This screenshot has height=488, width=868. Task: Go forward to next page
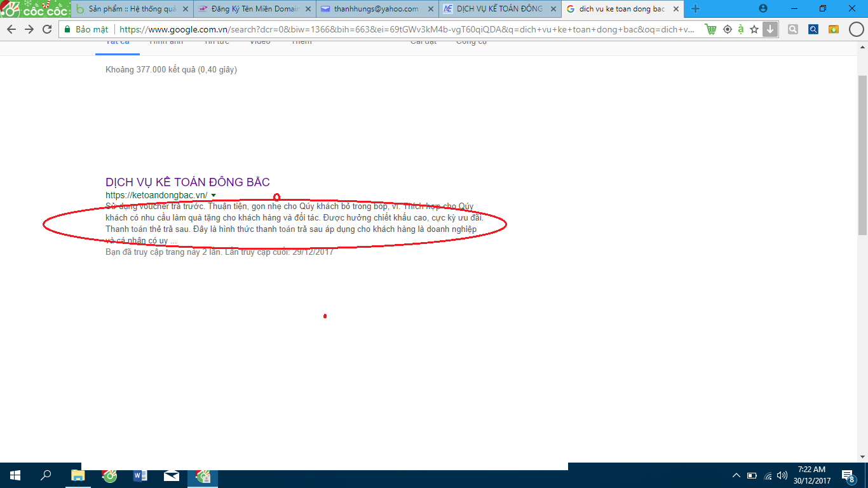[x=29, y=29]
